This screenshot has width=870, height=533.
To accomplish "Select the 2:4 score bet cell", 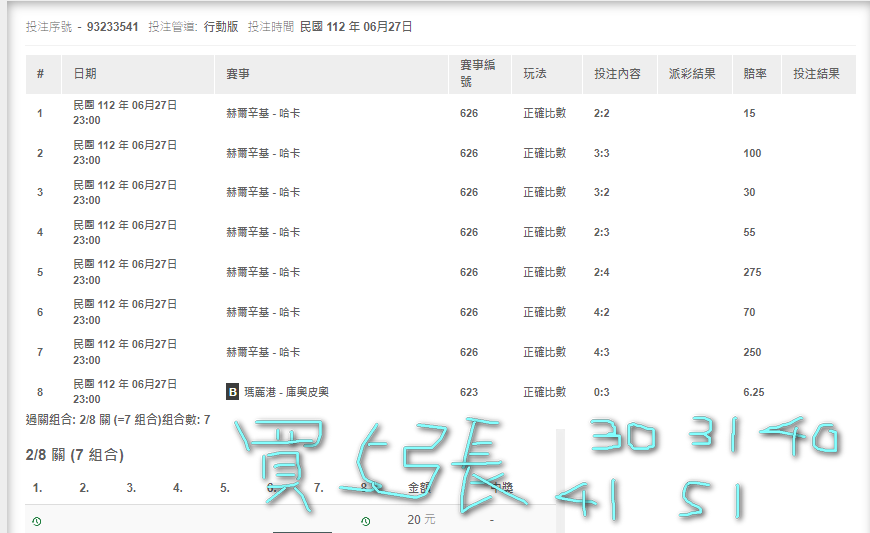I will pyautogui.click(x=601, y=272).
